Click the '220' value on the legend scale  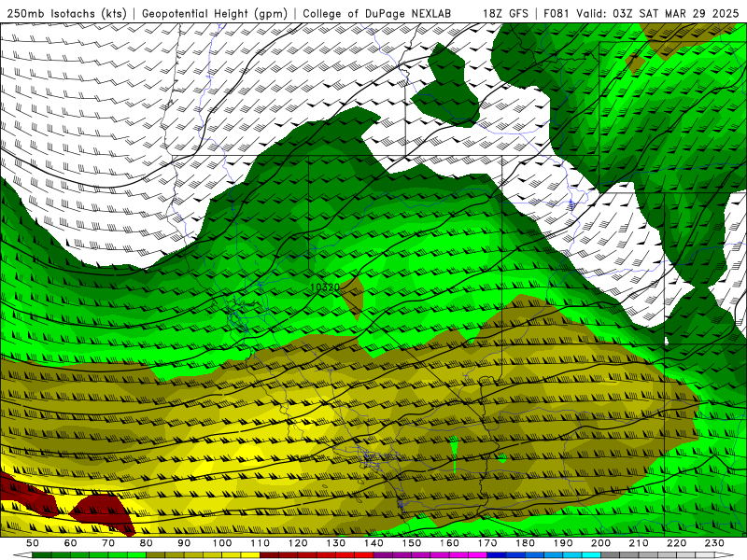[x=676, y=543]
